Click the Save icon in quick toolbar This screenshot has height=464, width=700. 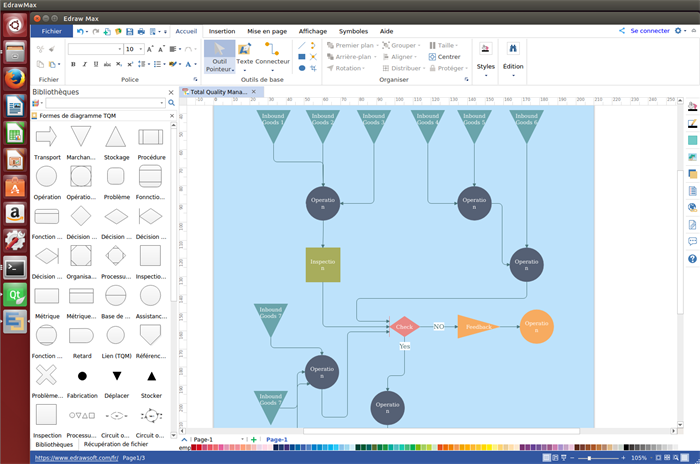(129, 31)
